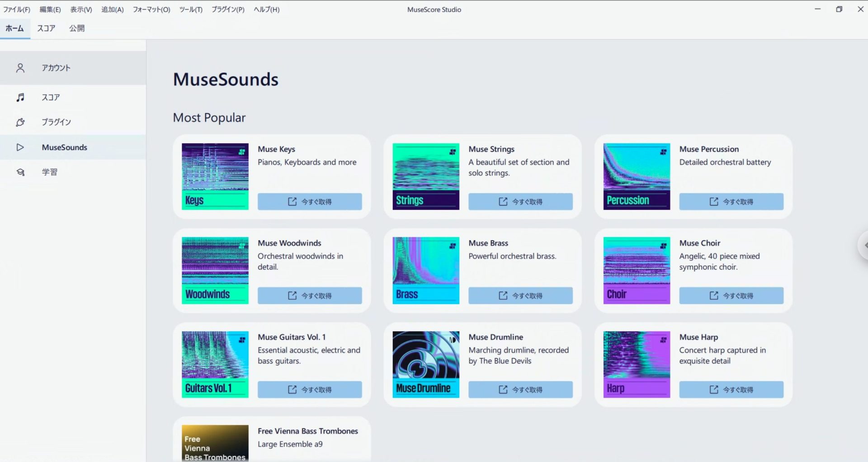Screen dimensions: 868x462
Task: Expand the collapsed side panel arrow handle
Action: coord(864,245)
